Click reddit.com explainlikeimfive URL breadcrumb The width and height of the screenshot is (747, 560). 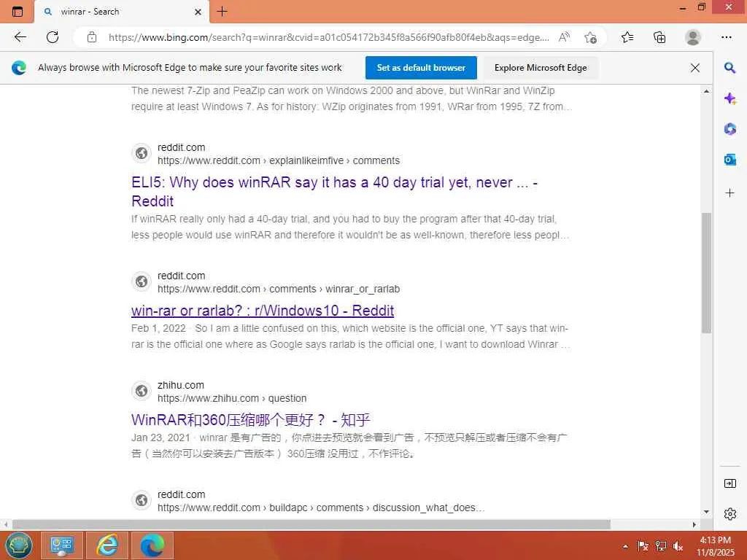pos(279,160)
